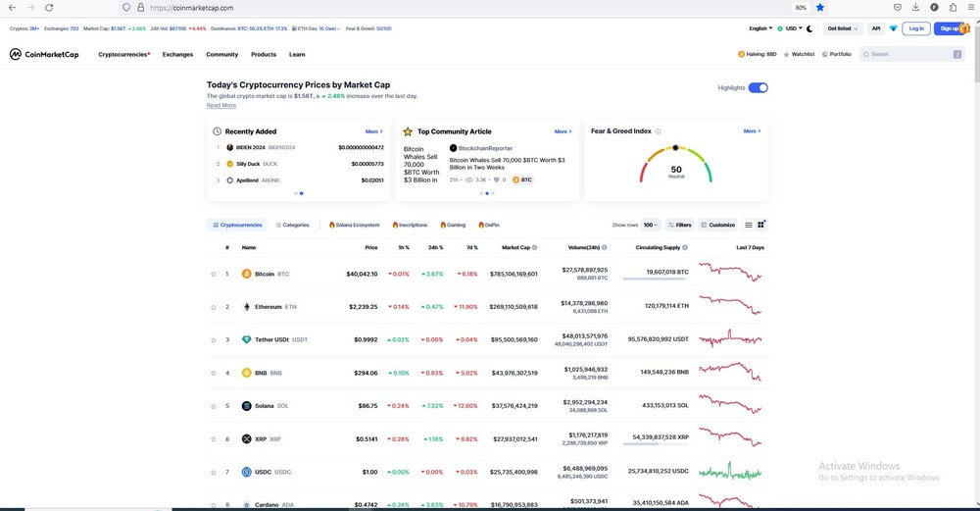Open More in Fear & Greed card
This screenshot has width=980, height=511.
coord(752,131)
